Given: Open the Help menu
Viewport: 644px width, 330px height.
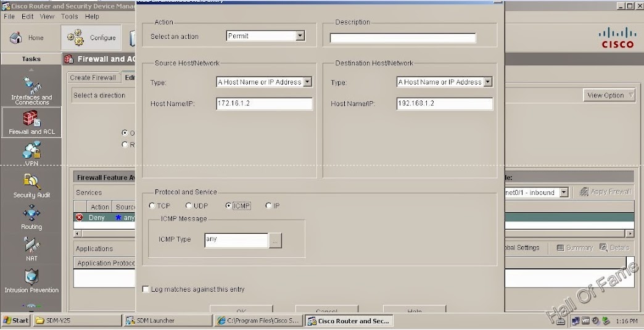Looking at the screenshot, I should 92,17.
